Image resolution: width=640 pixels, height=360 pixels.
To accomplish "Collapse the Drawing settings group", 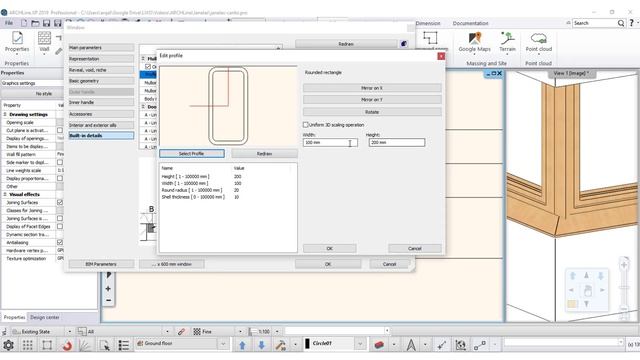I will pyautogui.click(x=5, y=114).
